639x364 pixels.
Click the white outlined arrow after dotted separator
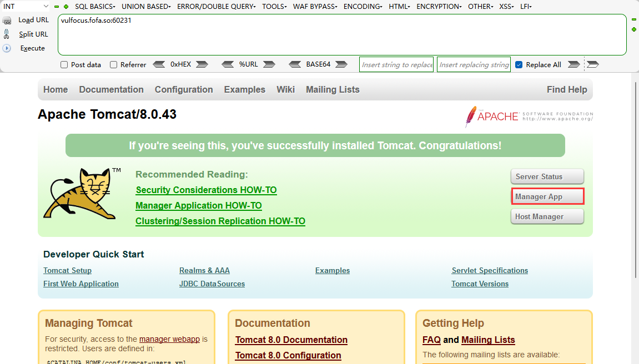pyautogui.click(x=593, y=64)
